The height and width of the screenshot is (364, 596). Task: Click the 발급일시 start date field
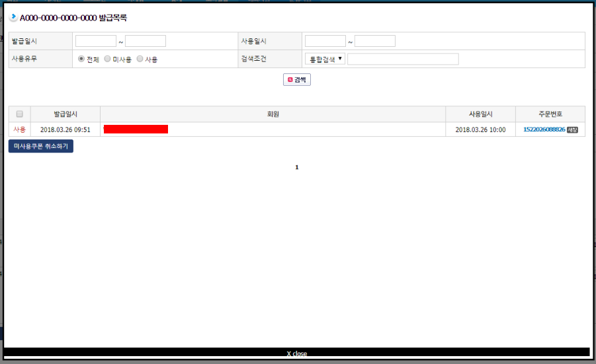[96, 42]
